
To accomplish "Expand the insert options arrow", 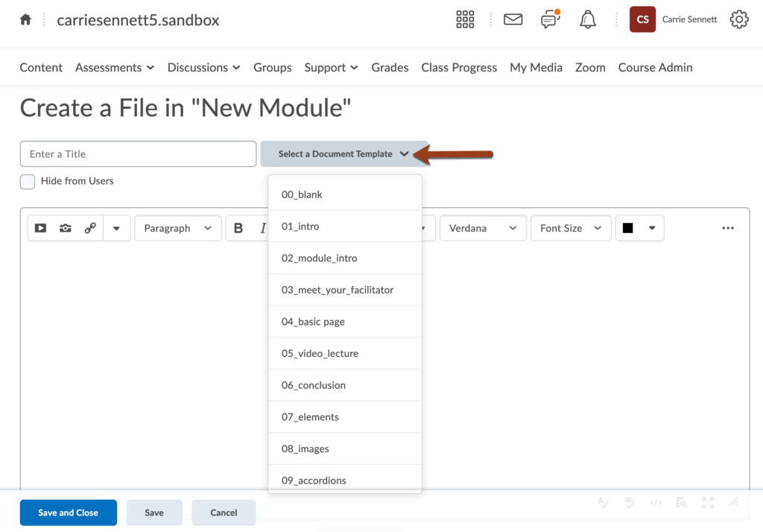I will pos(116,228).
